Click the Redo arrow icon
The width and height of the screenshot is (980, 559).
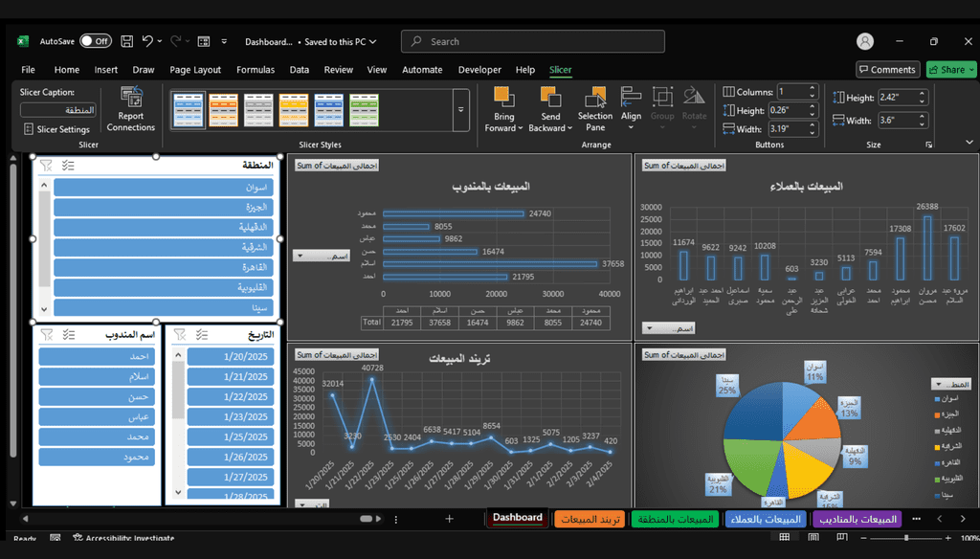pos(176,41)
